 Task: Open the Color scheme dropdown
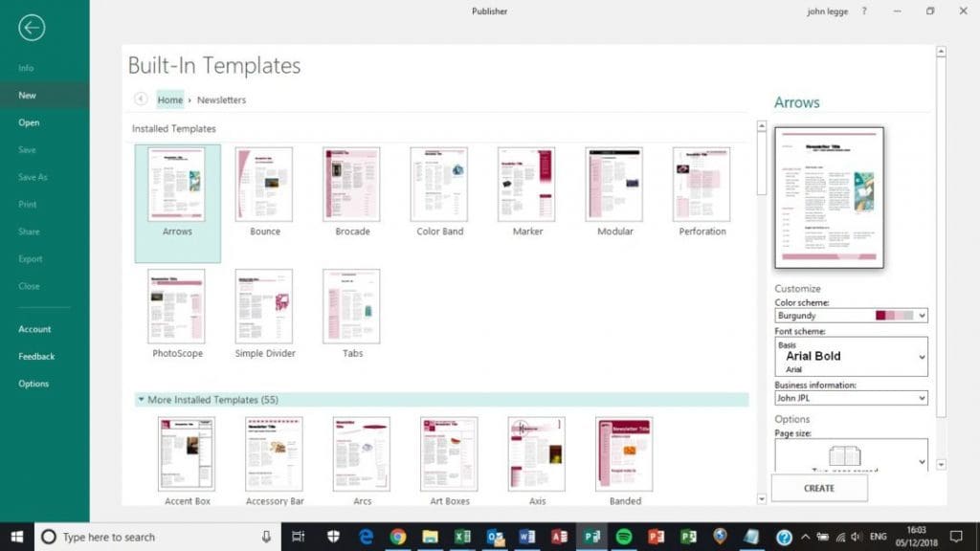pyautogui.click(x=919, y=315)
